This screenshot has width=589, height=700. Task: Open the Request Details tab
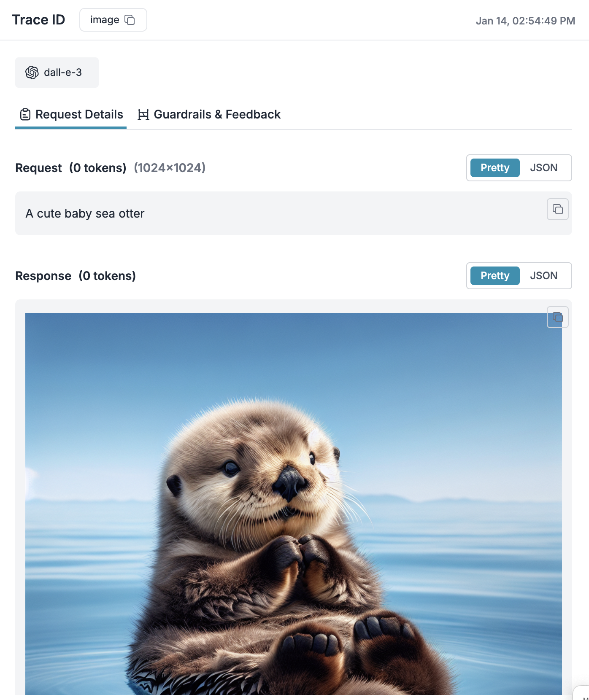(71, 115)
